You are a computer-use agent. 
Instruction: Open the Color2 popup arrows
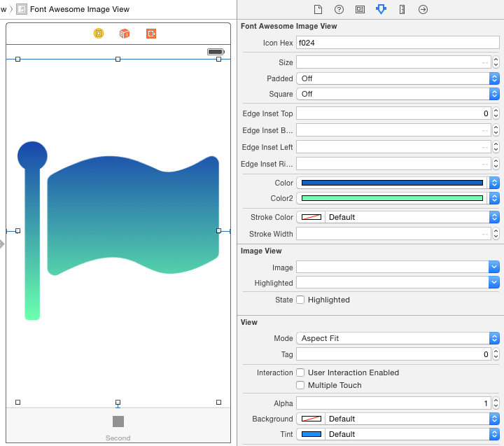pyautogui.click(x=494, y=198)
